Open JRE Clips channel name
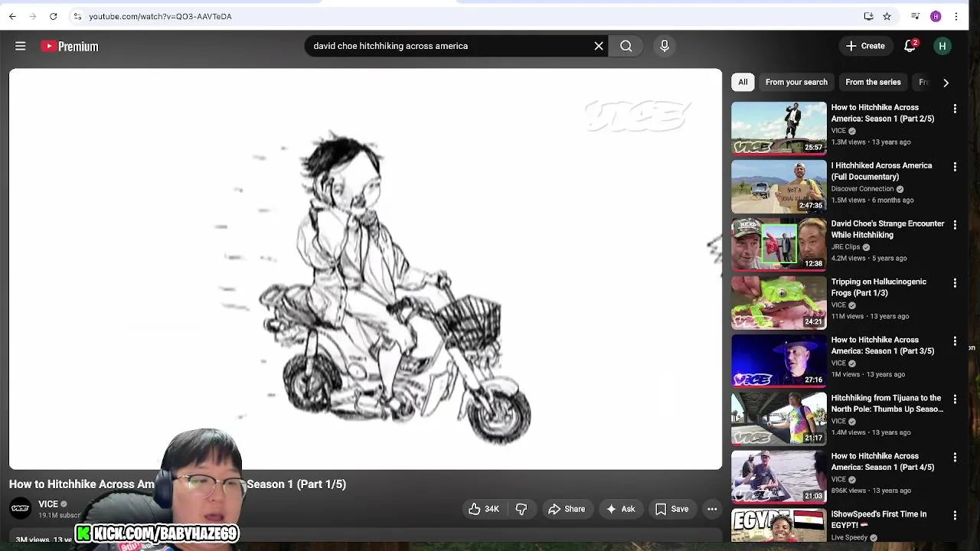980x551 pixels. [845, 247]
